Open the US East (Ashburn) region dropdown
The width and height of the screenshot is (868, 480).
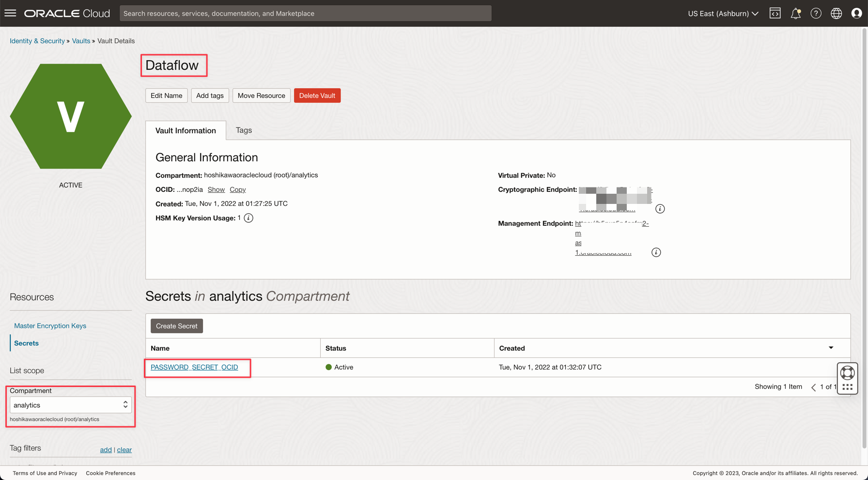[x=723, y=13]
